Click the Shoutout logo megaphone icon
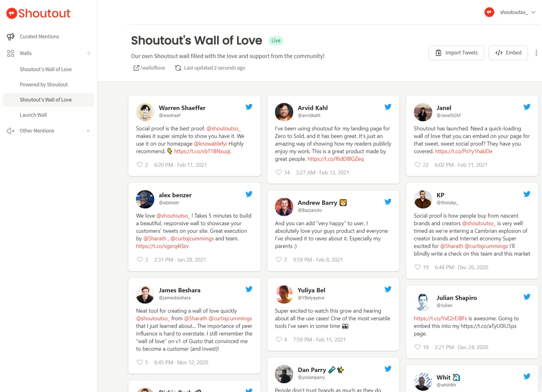Image resolution: width=542 pixels, height=392 pixels. [11, 14]
